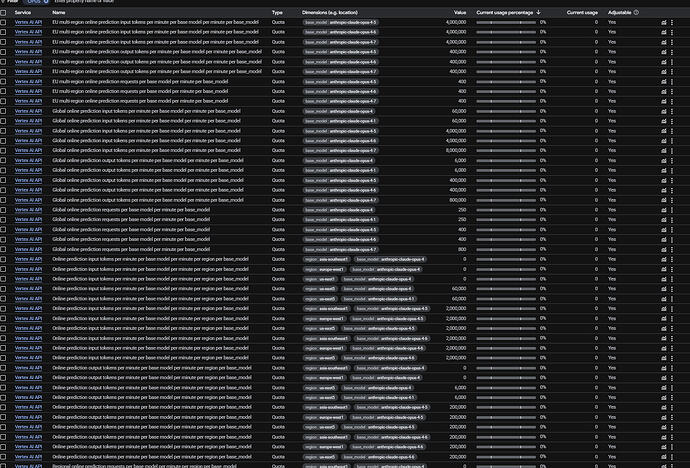View chart for EU output tokens claude-opus-4-6 quota
Image resolution: width=690 pixels, height=468 pixels.
tap(664, 62)
